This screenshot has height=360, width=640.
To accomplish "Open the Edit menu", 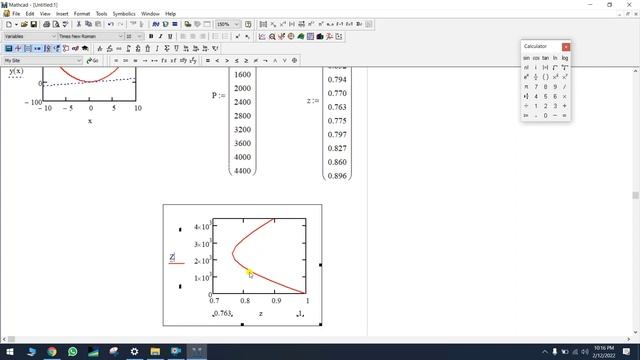I will click(x=30, y=14).
